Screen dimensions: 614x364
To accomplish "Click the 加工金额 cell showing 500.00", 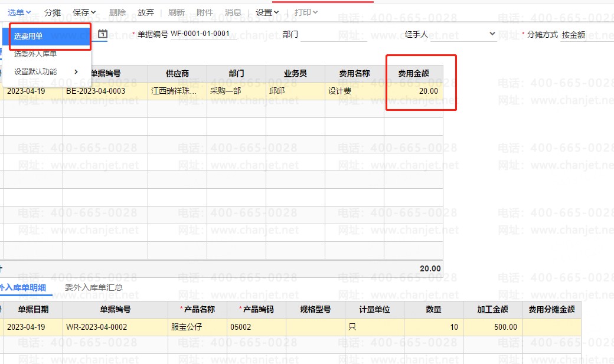I will tap(492, 327).
